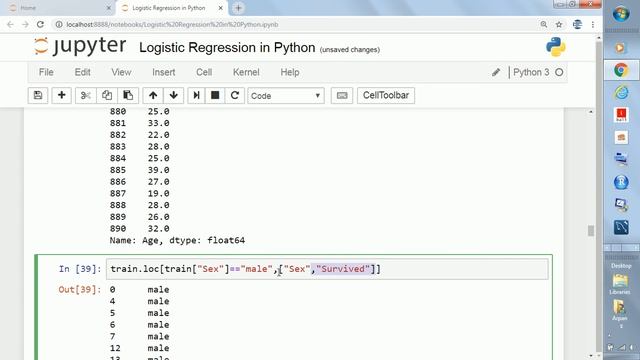Click output row '12 male'
640x360 pixels.
coord(139,348)
